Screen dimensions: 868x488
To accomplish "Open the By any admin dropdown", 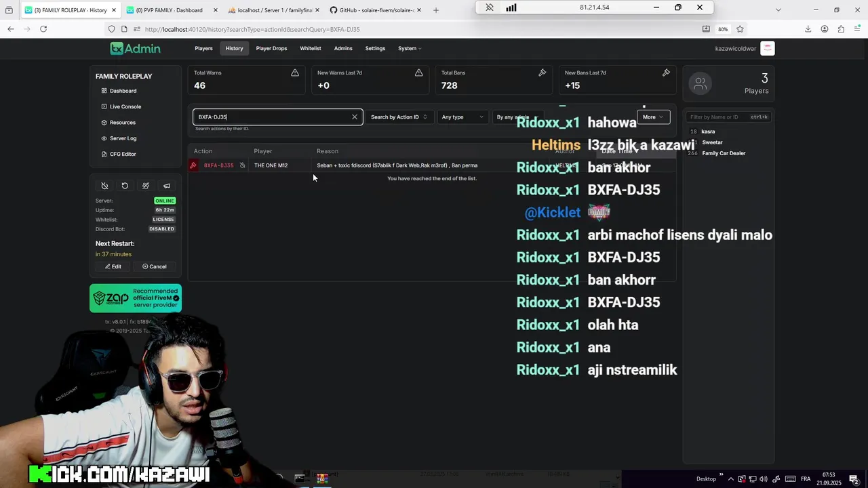I will (x=517, y=117).
